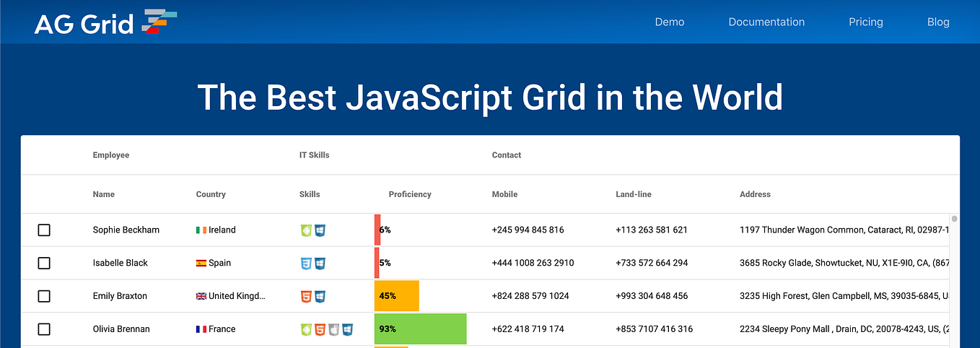The height and width of the screenshot is (348, 980).
Task: Click the Spain flag icon
Action: 201,263
